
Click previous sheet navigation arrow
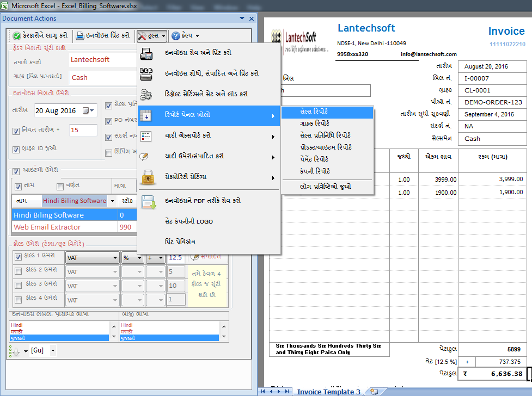coord(271,392)
